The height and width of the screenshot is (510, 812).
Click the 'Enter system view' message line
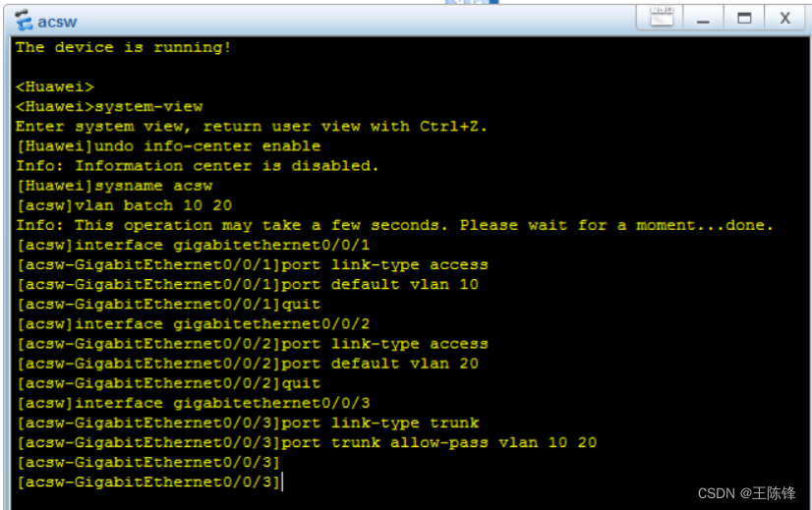pos(251,126)
